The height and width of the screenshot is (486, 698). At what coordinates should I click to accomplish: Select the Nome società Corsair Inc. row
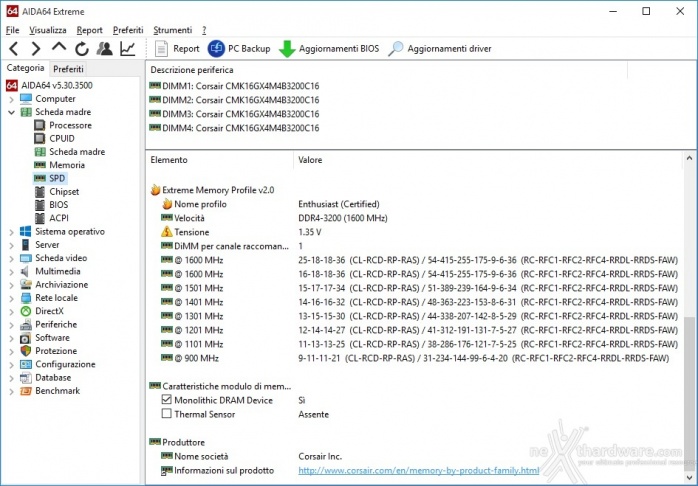414,456
